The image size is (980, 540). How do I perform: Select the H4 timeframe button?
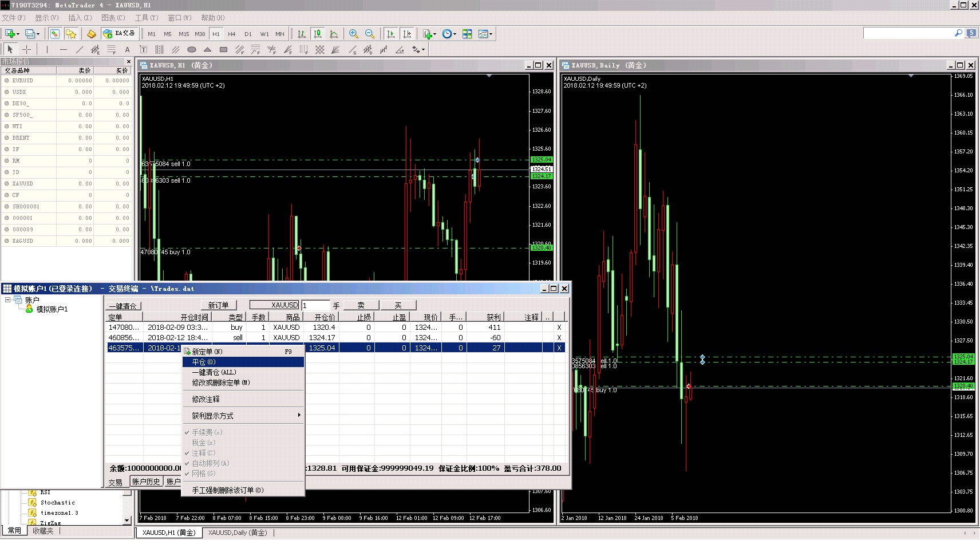pyautogui.click(x=231, y=34)
